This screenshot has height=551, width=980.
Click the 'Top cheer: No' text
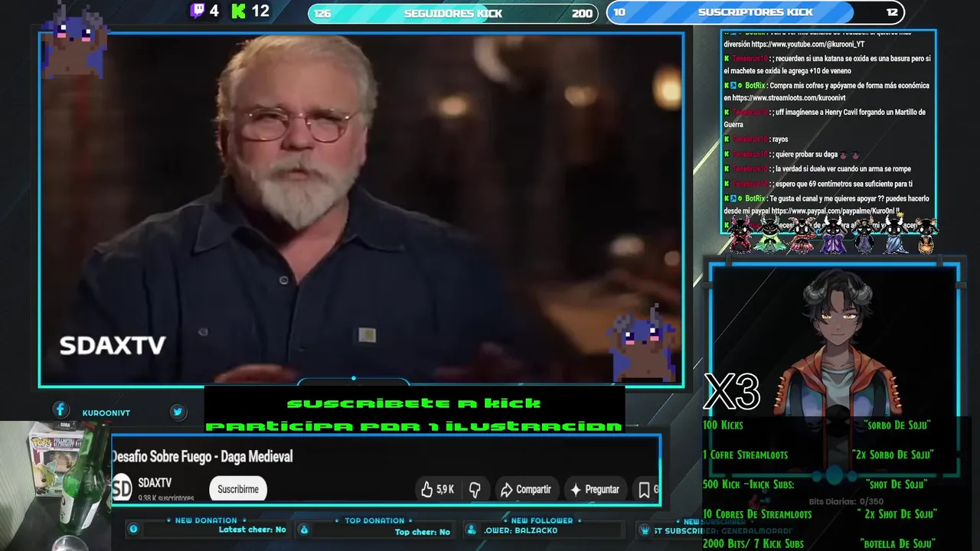coord(423,532)
